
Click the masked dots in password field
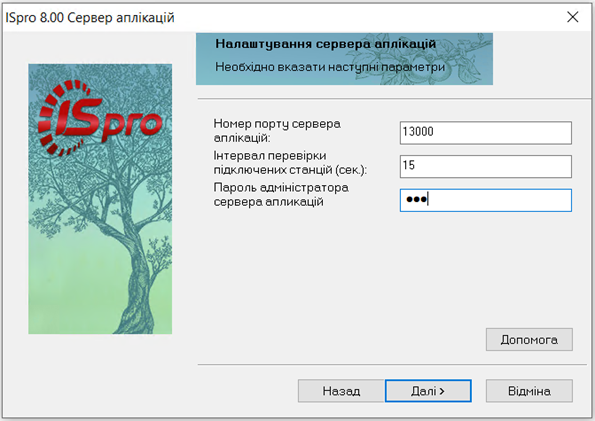[416, 199]
